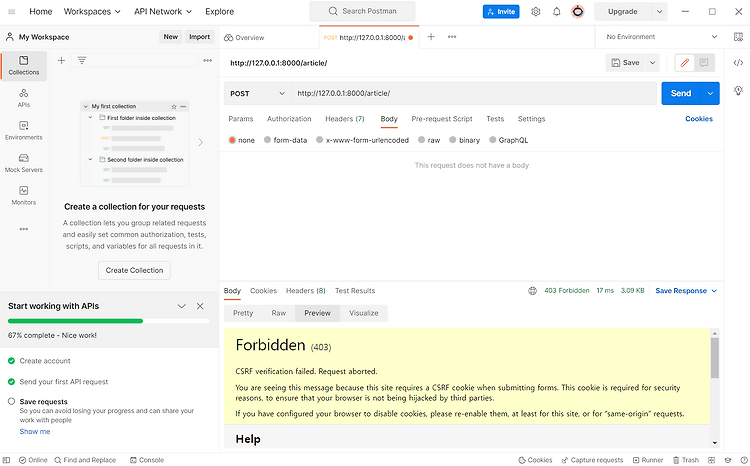Open the lightbulb info icon
The height and width of the screenshot is (466, 750).
click(739, 90)
